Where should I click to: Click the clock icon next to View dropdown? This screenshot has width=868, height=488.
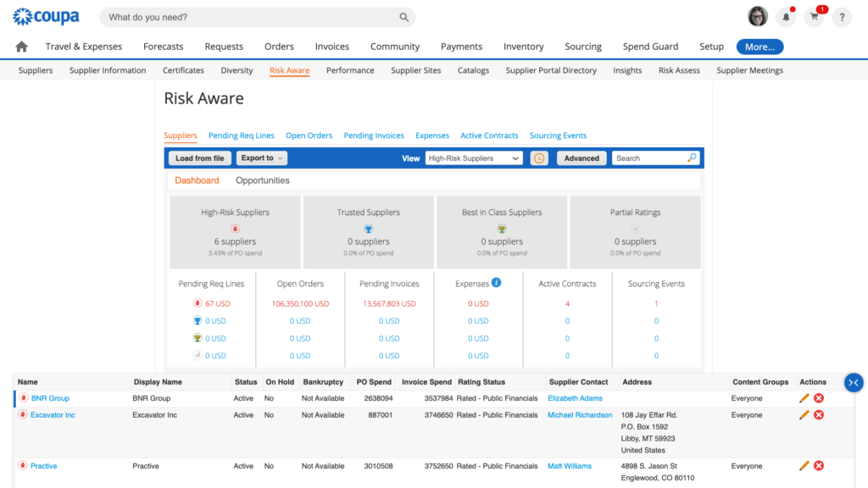pos(539,158)
